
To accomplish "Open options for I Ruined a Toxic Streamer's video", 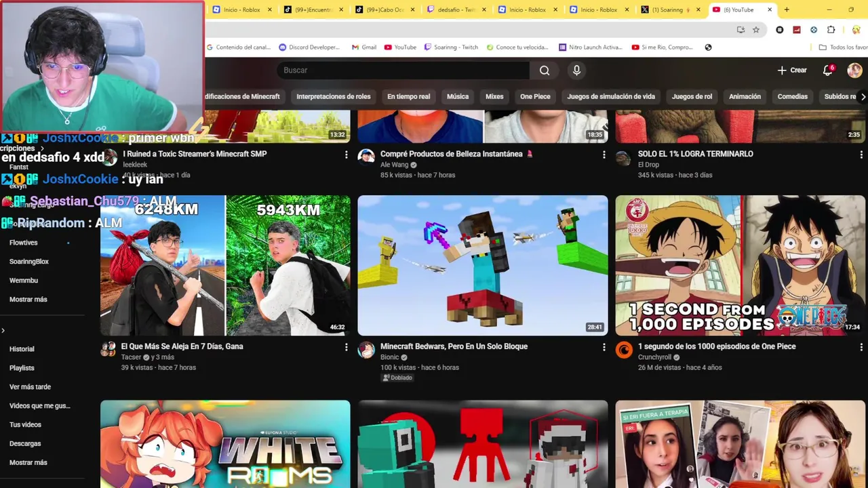I will pyautogui.click(x=346, y=155).
